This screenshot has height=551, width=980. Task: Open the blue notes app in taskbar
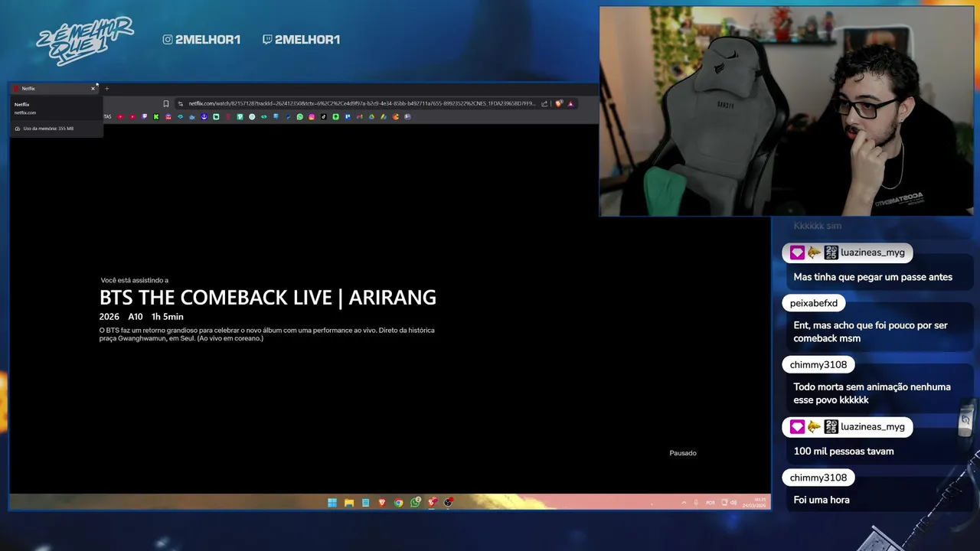click(x=365, y=503)
